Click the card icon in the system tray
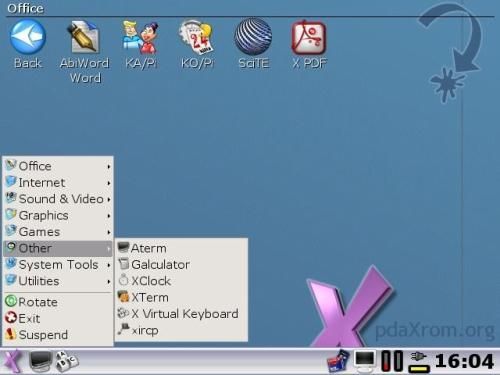This screenshot has height=375, width=500. point(338,362)
